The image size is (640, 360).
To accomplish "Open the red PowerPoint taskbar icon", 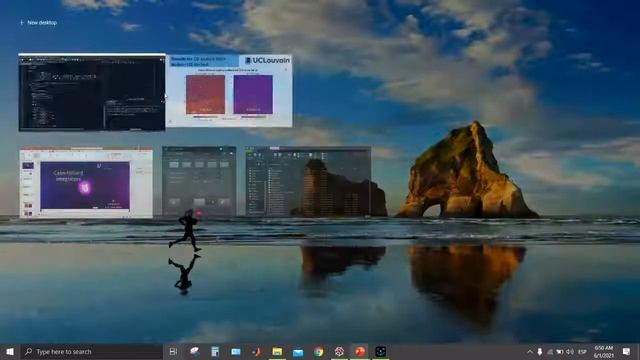I will 360,351.
